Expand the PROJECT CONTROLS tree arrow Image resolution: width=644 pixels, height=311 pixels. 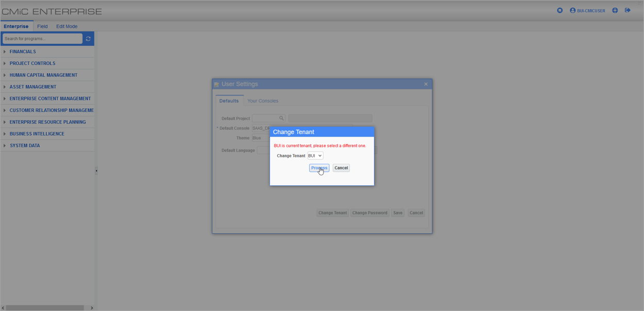pyautogui.click(x=5, y=63)
